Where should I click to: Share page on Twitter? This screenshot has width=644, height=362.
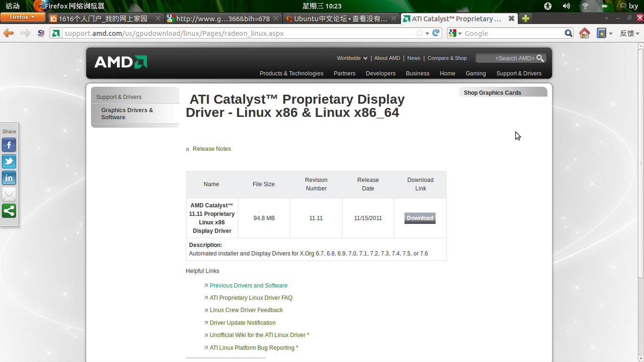[9, 161]
